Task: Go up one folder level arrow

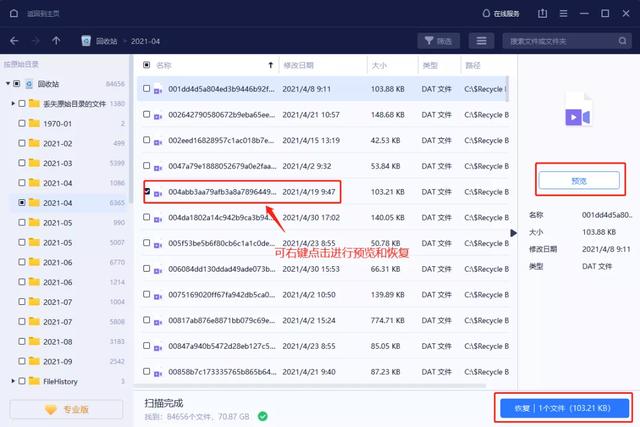Action: (x=56, y=41)
